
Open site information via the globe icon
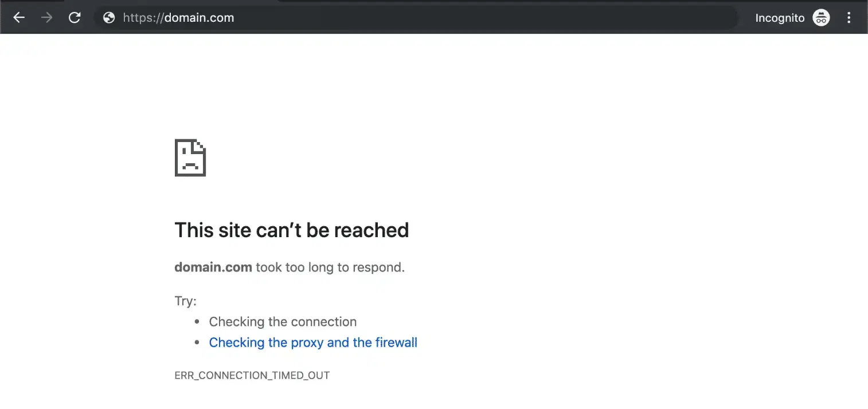click(x=109, y=18)
